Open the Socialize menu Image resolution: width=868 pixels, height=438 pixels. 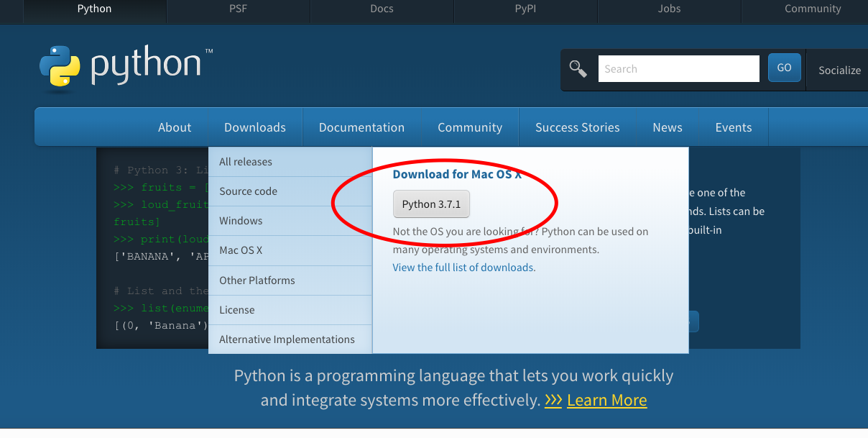pos(839,70)
